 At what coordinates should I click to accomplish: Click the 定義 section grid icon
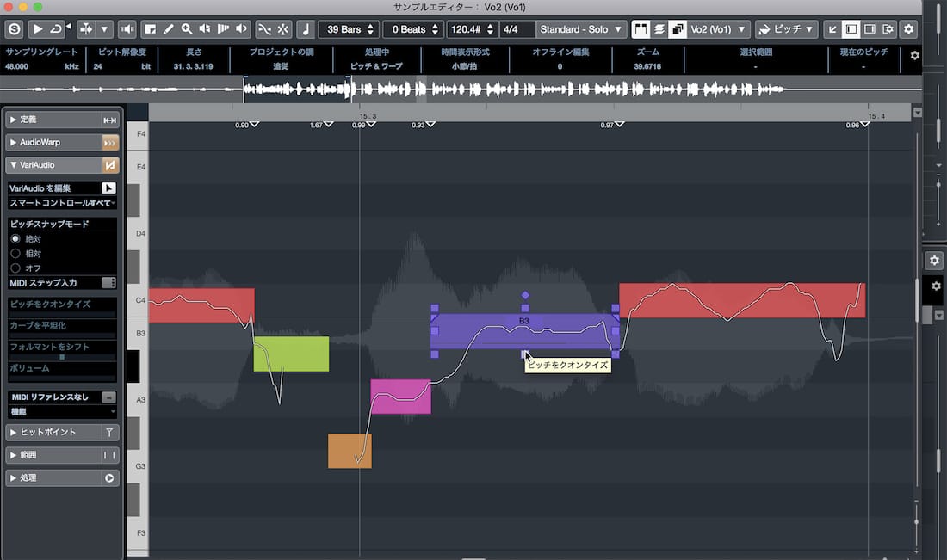(x=110, y=120)
